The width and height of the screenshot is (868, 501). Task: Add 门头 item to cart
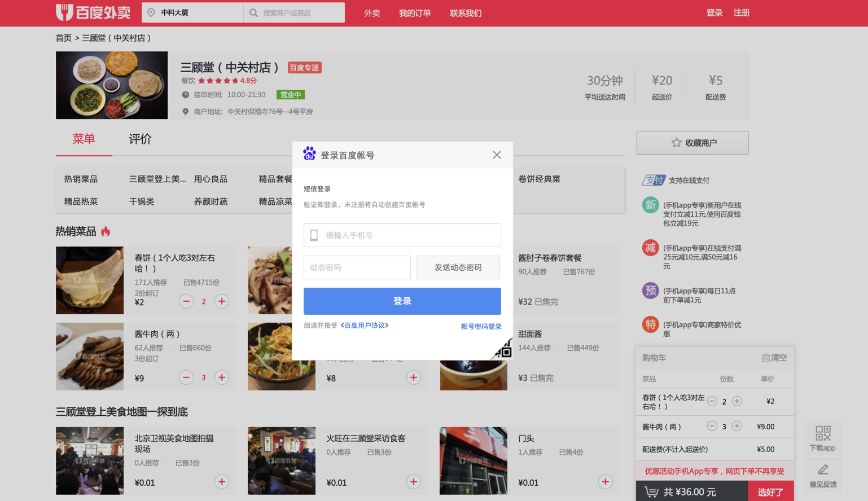pos(606,482)
